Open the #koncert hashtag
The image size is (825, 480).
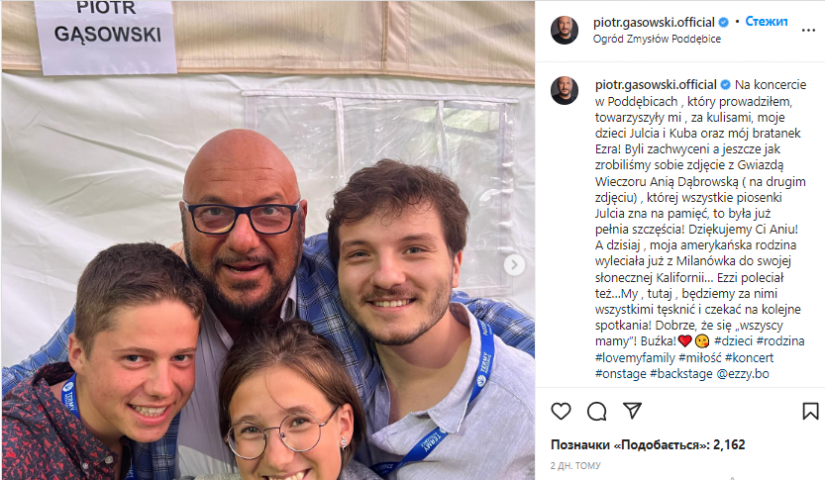click(749, 358)
